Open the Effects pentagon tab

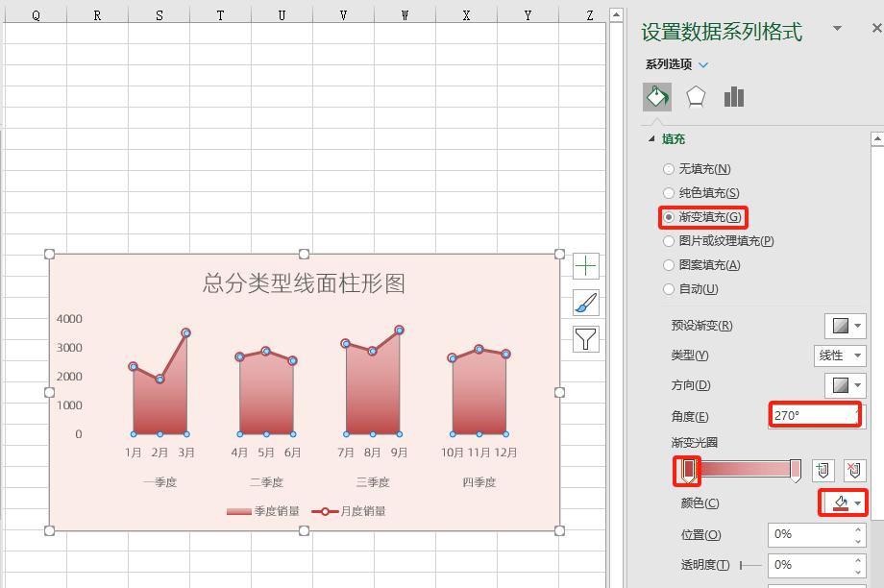click(x=696, y=96)
